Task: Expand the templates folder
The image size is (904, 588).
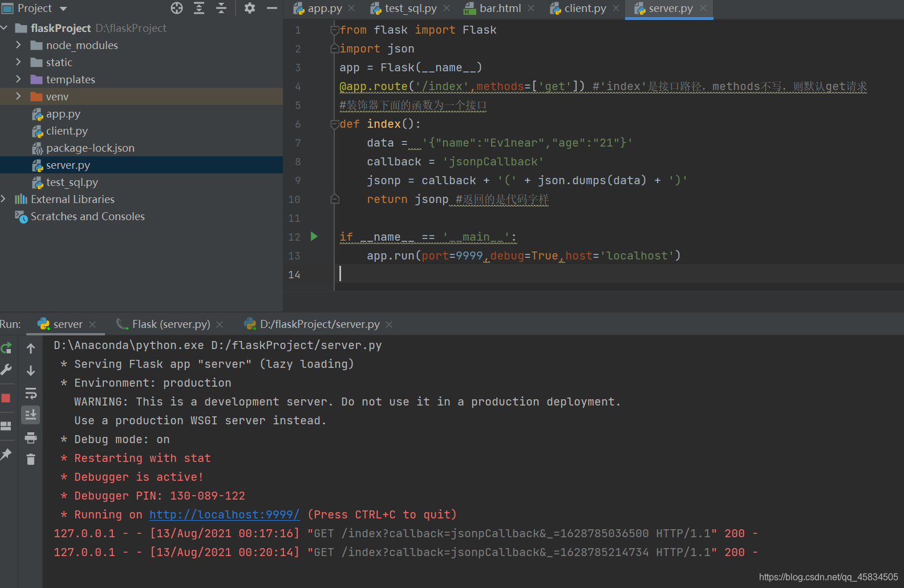Action: pos(18,79)
